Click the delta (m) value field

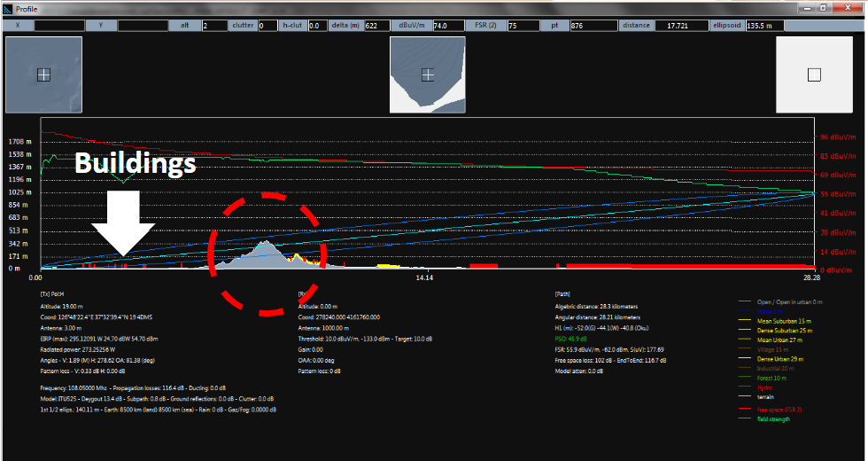pos(376,26)
